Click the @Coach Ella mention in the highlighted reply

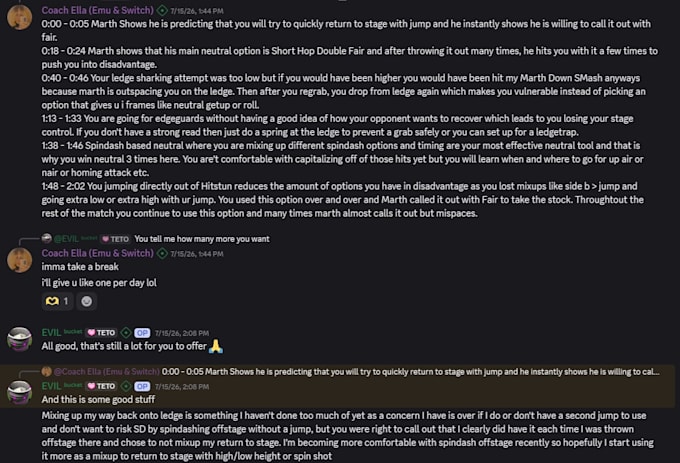point(107,372)
